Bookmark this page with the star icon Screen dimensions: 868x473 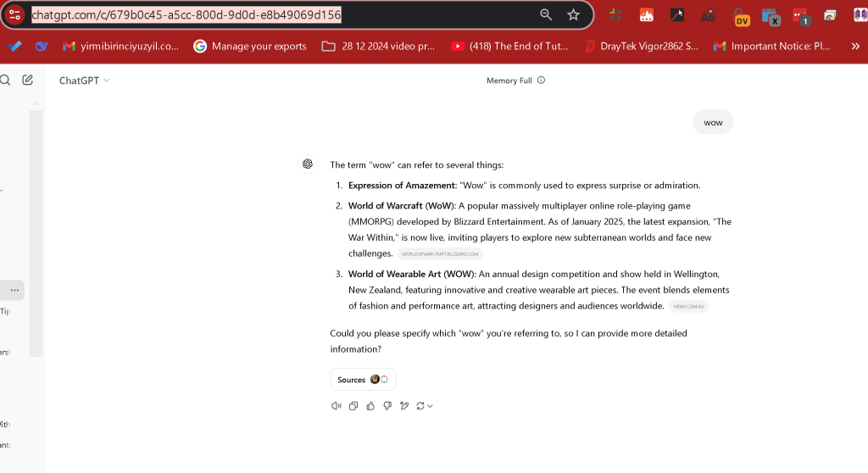pyautogui.click(x=574, y=15)
